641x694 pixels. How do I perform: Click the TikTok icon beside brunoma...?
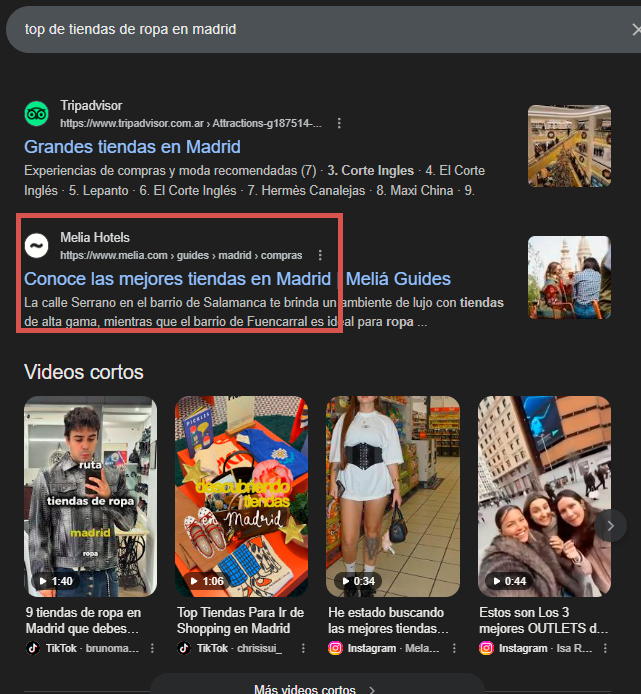[33, 648]
